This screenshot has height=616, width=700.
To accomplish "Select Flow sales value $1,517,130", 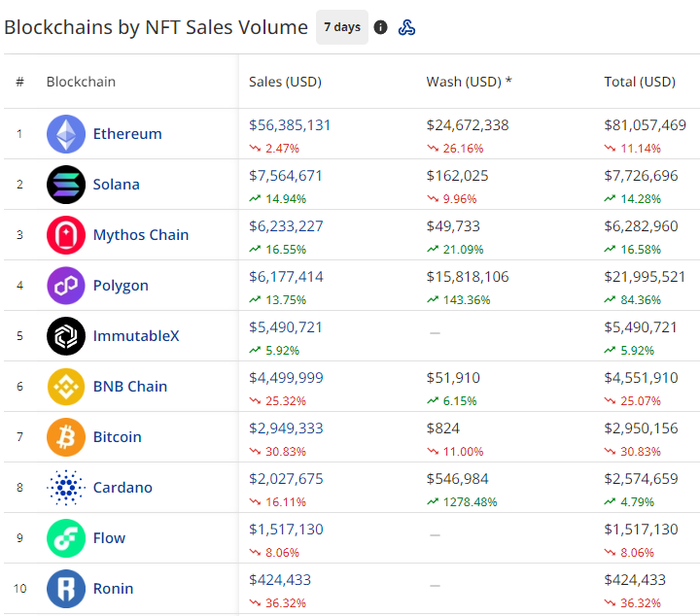I will 286,530.
